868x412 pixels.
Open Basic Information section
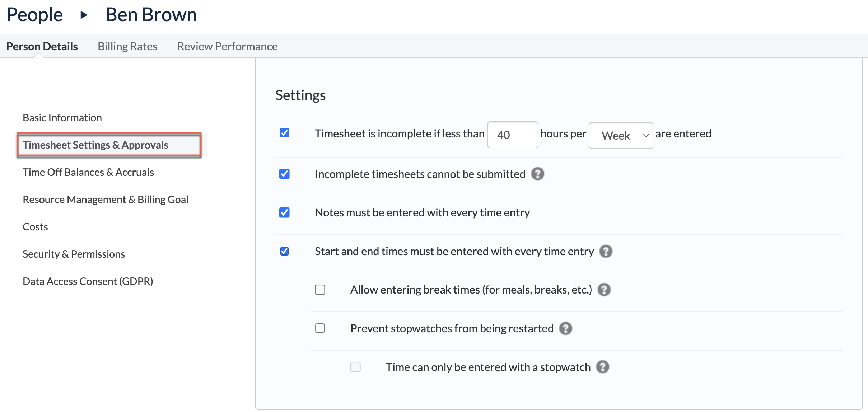pyautogui.click(x=62, y=117)
